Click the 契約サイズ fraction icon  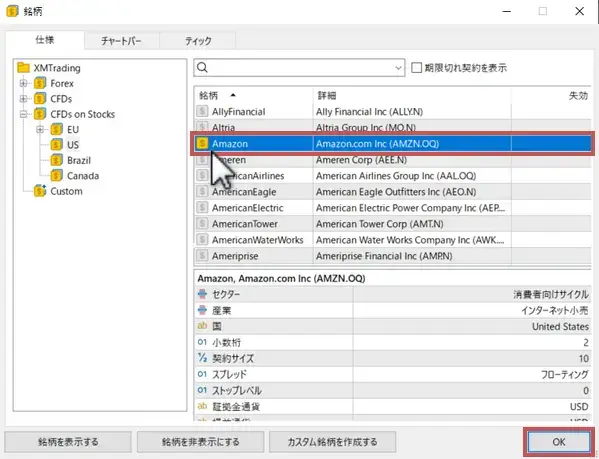202,358
